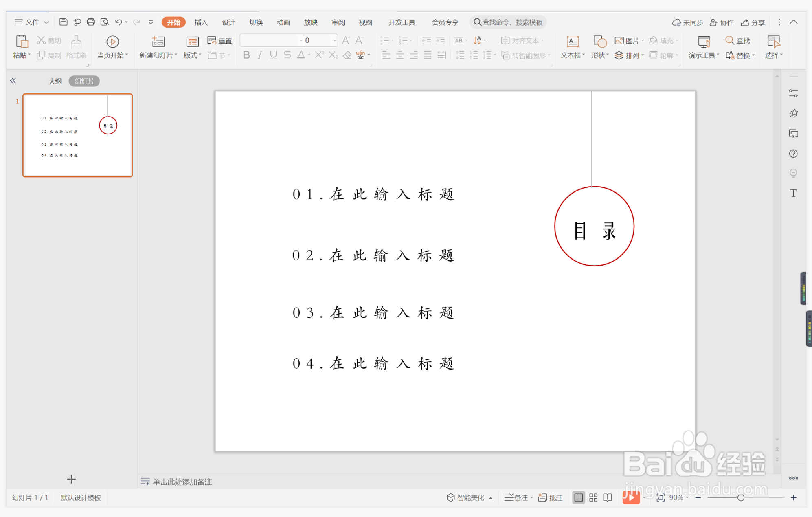Toggle bold formatting

click(x=246, y=55)
